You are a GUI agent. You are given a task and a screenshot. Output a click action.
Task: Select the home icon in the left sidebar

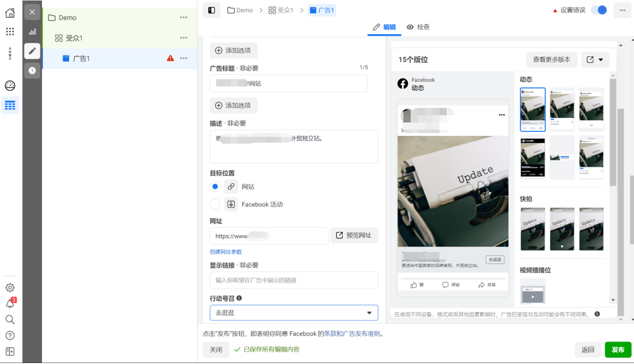click(10, 13)
